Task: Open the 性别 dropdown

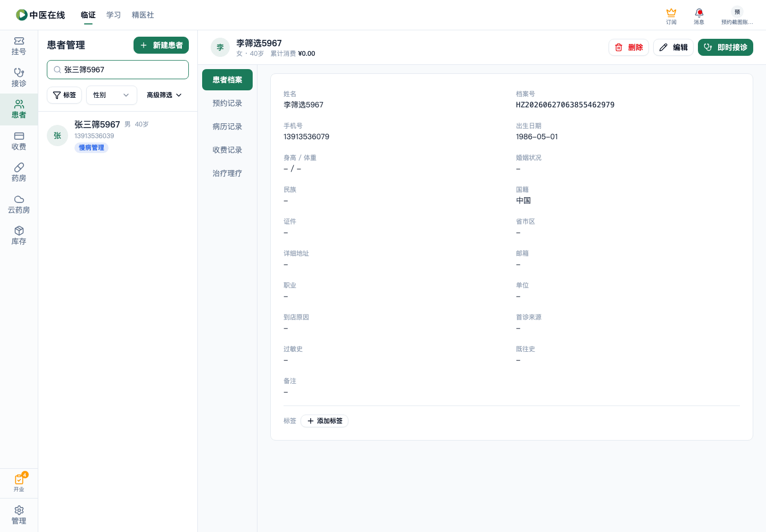Action: point(112,95)
